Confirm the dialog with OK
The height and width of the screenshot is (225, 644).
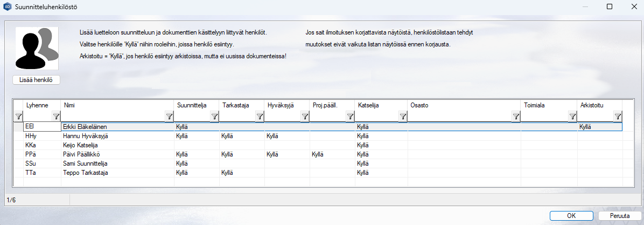[571, 216]
